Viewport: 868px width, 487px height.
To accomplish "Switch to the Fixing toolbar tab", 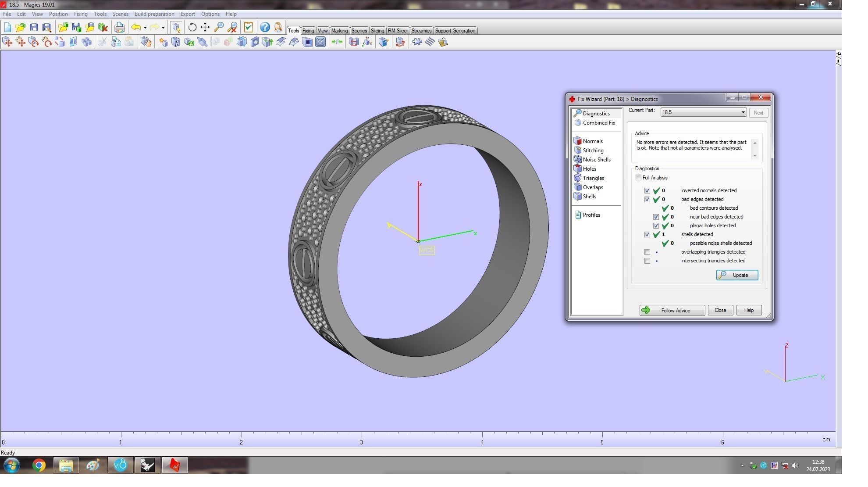I will tap(308, 31).
